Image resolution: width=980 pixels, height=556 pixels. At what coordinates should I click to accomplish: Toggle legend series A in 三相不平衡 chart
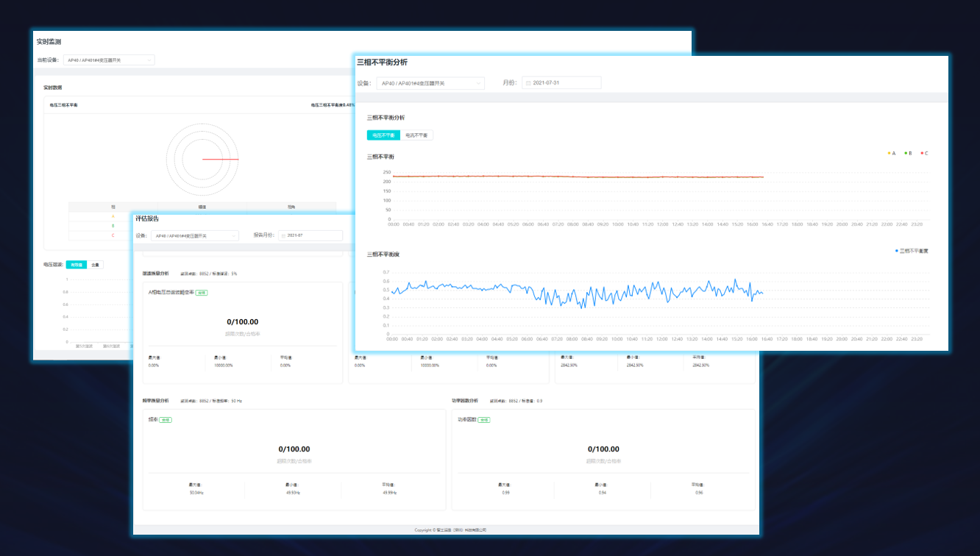891,154
